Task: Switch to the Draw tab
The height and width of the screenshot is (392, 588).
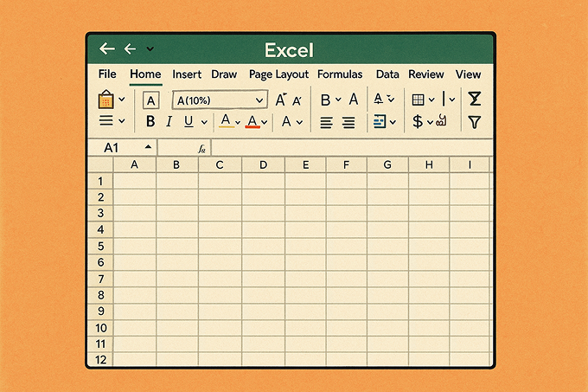Action: (x=224, y=74)
